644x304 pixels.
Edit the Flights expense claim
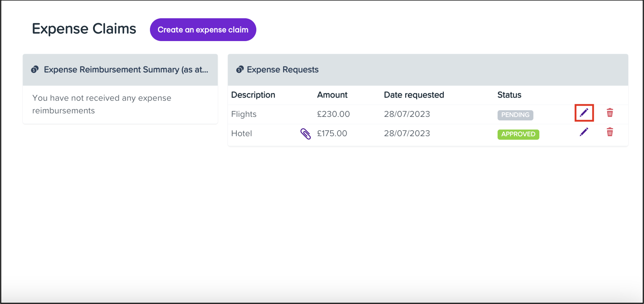tap(584, 113)
